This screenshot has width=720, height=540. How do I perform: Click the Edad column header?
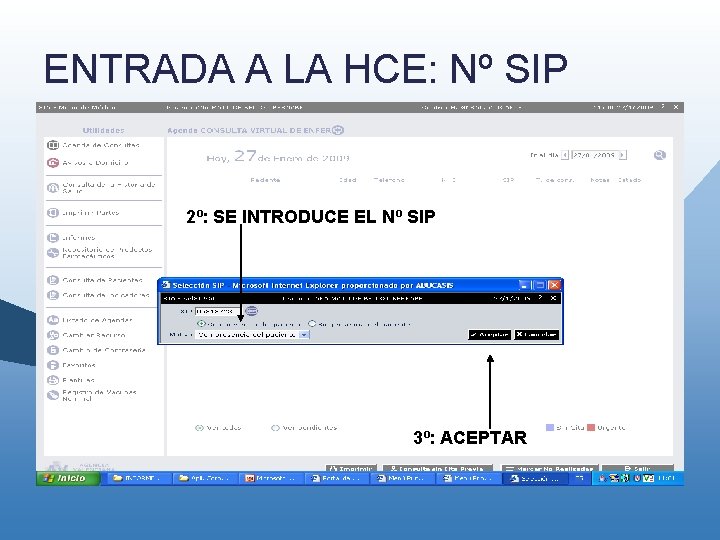[348, 180]
